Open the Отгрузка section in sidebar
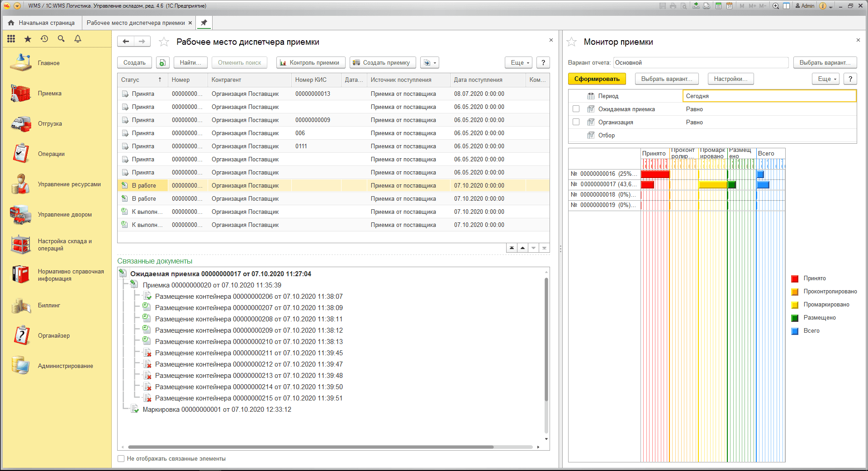The height and width of the screenshot is (471, 868). 50,124
